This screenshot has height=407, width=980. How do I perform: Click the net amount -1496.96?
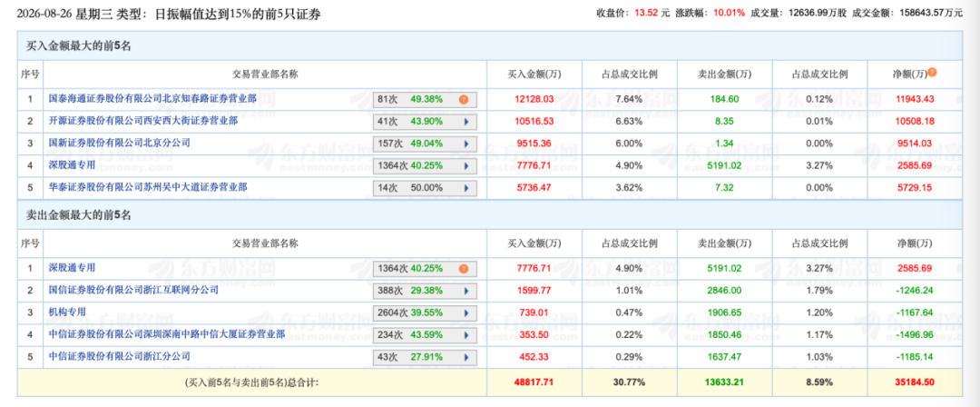(915, 335)
